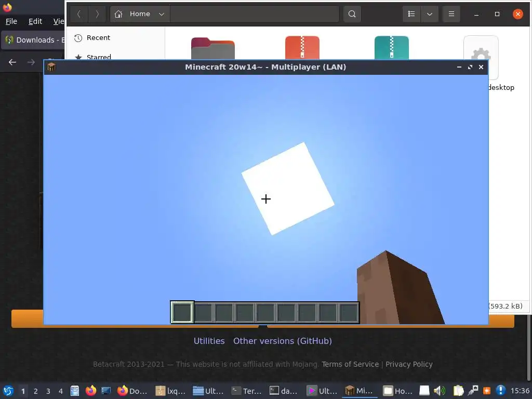Switch to the Ult taskbar window with play icon
Viewport: 532px width, 399px height.
point(322,391)
